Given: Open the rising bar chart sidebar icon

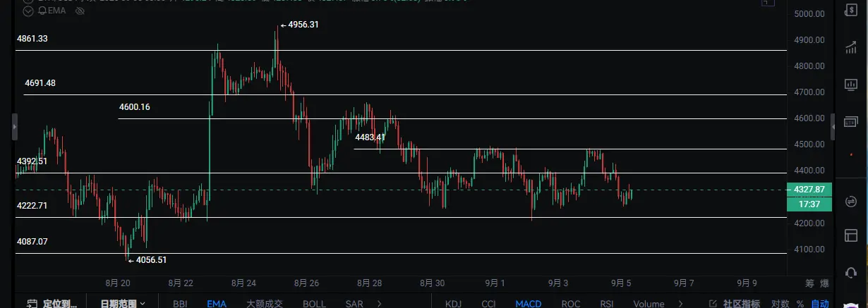Looking at the screenshot, I should 852,47.
